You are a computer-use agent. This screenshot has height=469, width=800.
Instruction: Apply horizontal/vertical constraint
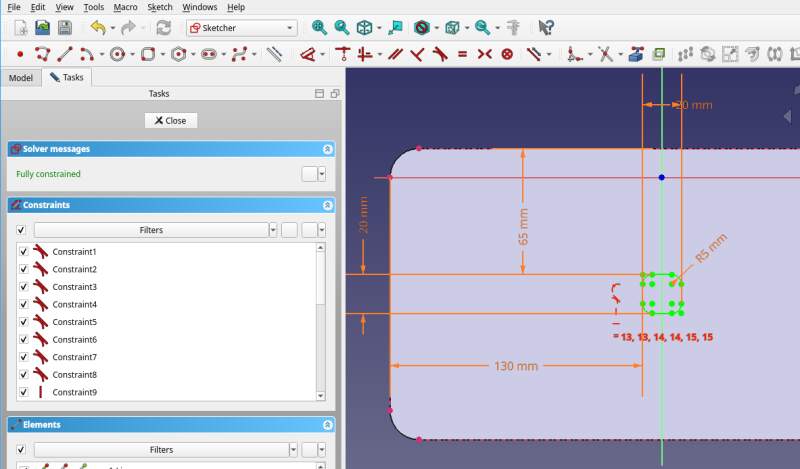[x=364, y=54]
